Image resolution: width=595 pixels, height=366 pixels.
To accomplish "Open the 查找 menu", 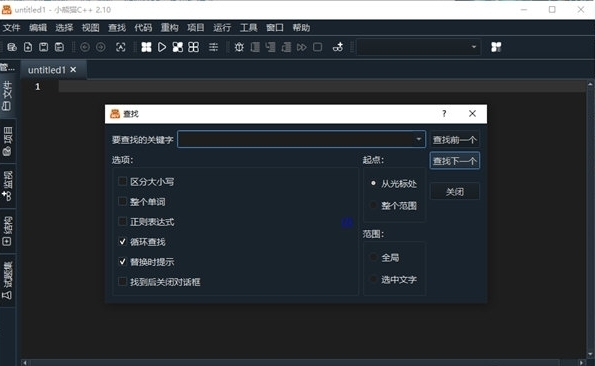I will pyautogui.click(x=117, y=28).
